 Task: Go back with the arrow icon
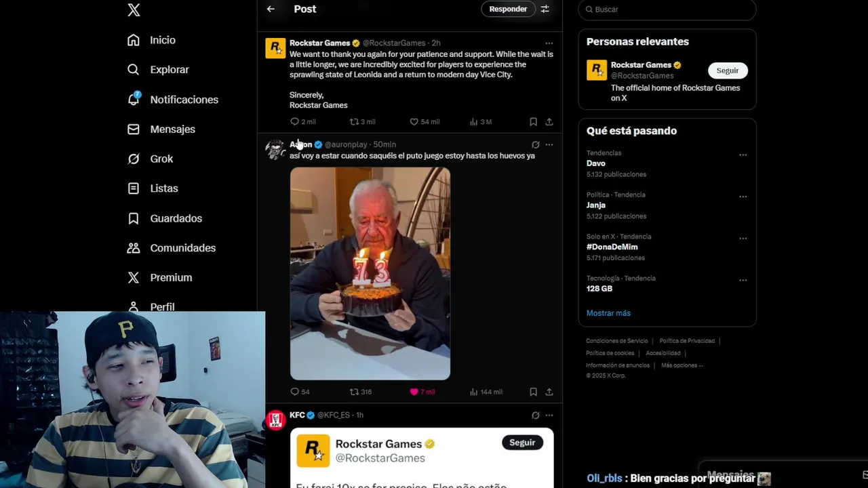(271, 9)
